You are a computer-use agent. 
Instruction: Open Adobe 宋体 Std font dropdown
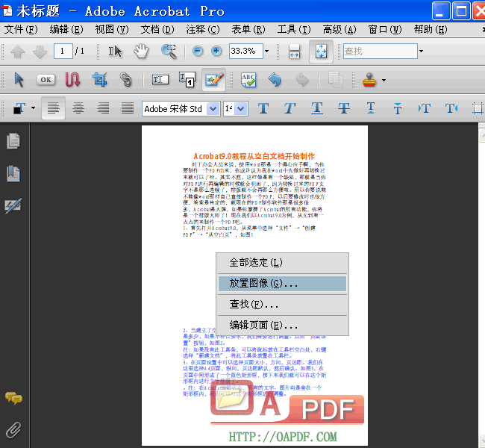[x=213, y=109]
